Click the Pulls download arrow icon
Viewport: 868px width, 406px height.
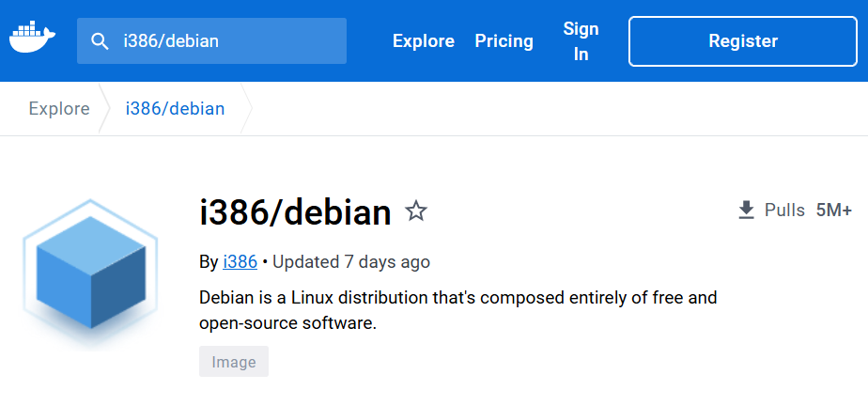coord(746,211)
